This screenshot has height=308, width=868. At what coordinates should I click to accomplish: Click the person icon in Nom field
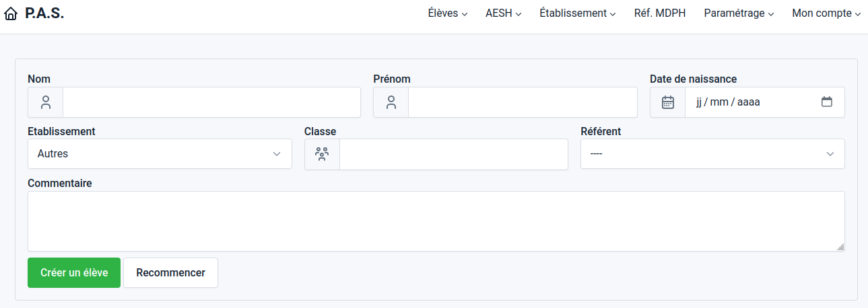pos(46,102)
